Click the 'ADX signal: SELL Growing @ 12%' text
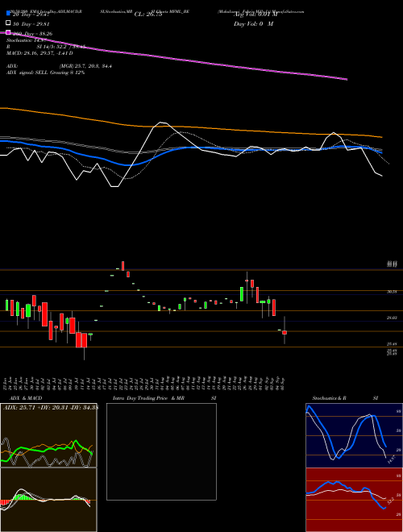Screen dimensions: 403x532 tap(45, 73)
